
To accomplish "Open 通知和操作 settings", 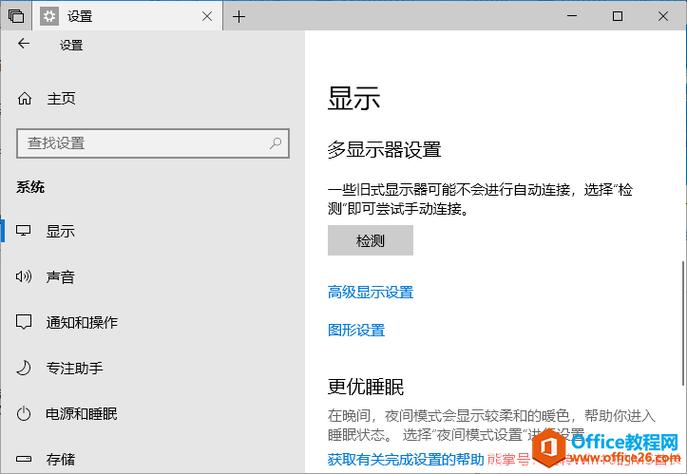I will (x=82, y=322).
